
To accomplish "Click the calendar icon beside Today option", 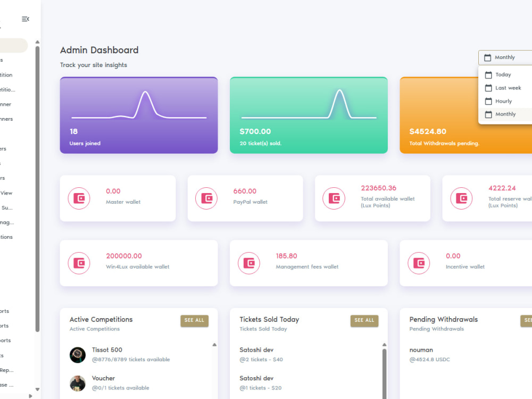I will pyautogui.click(x=488, y=74).
